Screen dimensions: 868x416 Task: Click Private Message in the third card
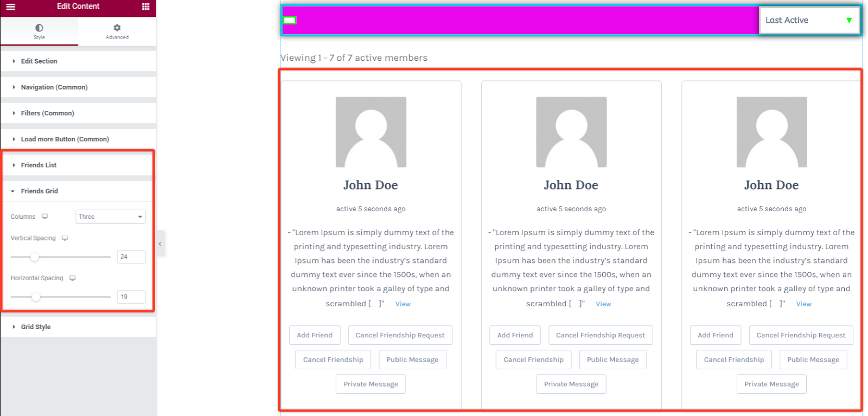pyautogui.click(x=771, y=384)
